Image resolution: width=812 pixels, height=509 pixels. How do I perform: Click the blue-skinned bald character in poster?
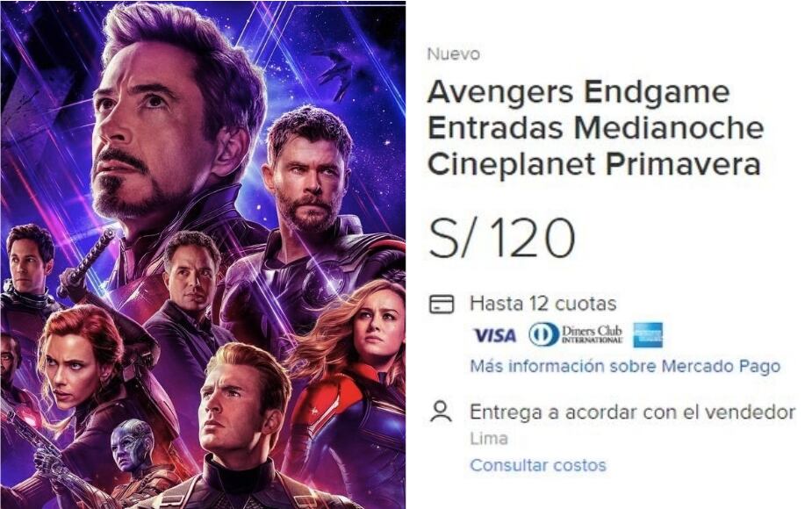click(133, 445)
